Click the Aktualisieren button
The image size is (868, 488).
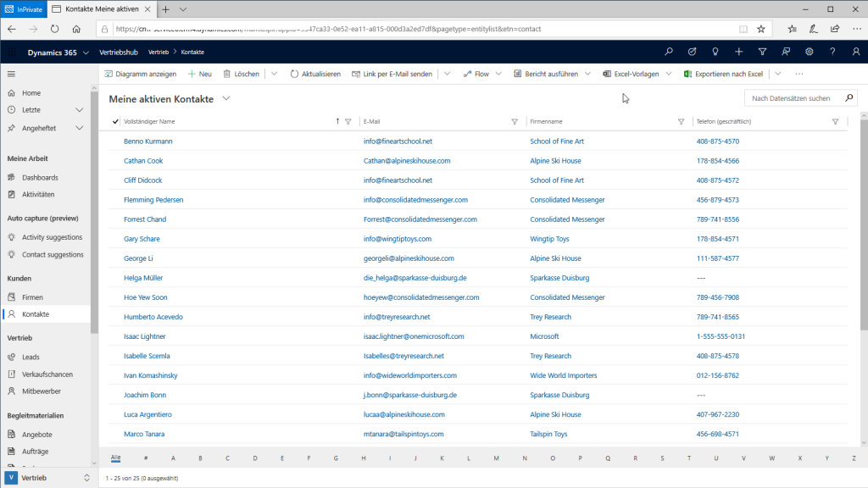(x=315, y=74)
